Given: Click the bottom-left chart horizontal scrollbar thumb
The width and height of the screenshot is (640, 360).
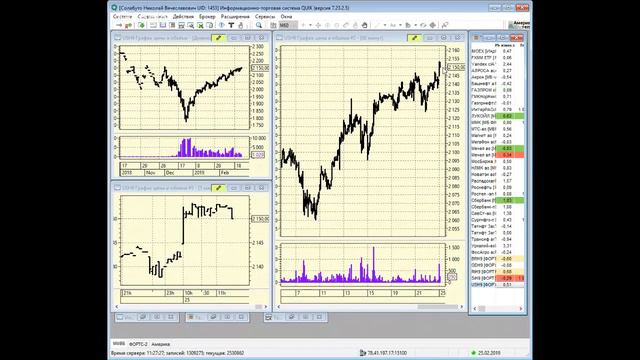Looking at the screenshot, I should (x=259, y=307).
